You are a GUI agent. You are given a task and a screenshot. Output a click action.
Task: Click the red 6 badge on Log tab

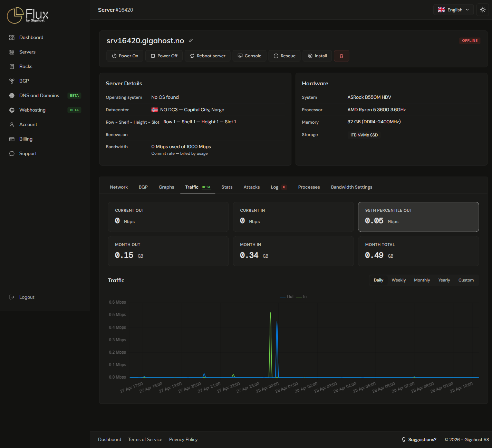(284, 187)
